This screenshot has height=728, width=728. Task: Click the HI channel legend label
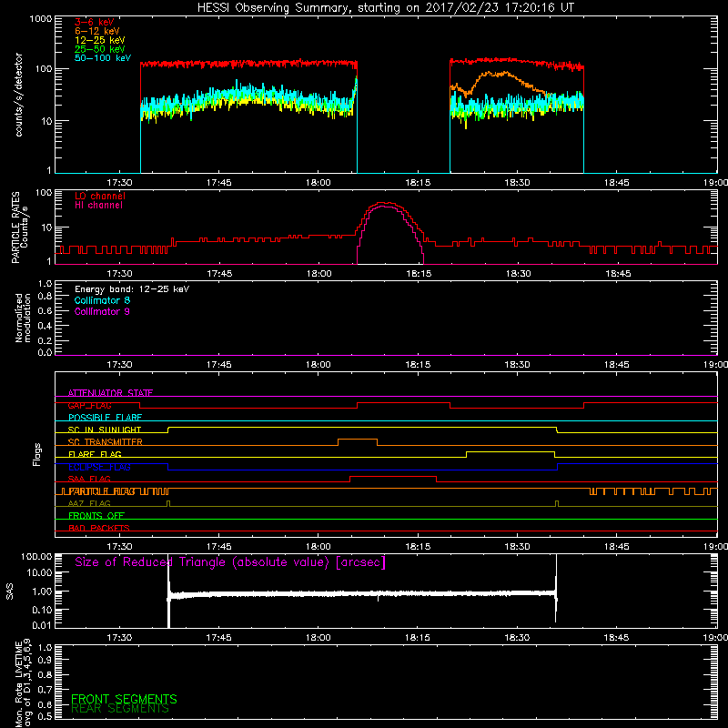click(x=98, y=206)
